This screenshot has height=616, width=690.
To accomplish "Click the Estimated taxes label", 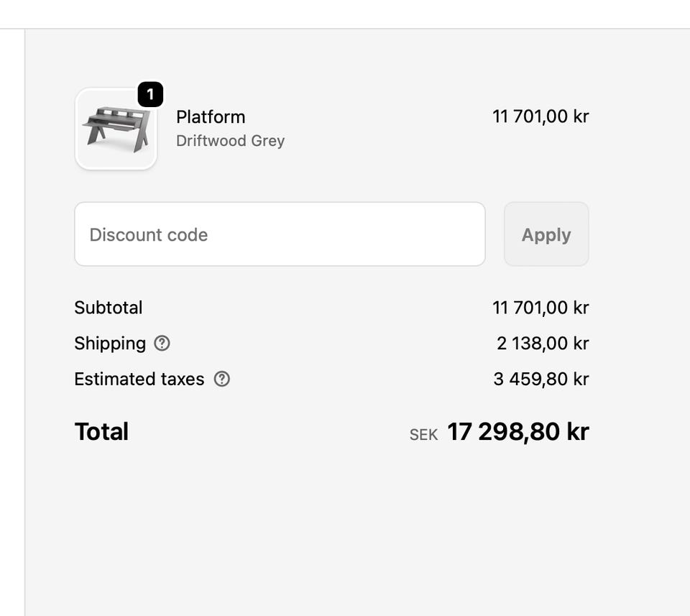I will (x=139, y=379).
